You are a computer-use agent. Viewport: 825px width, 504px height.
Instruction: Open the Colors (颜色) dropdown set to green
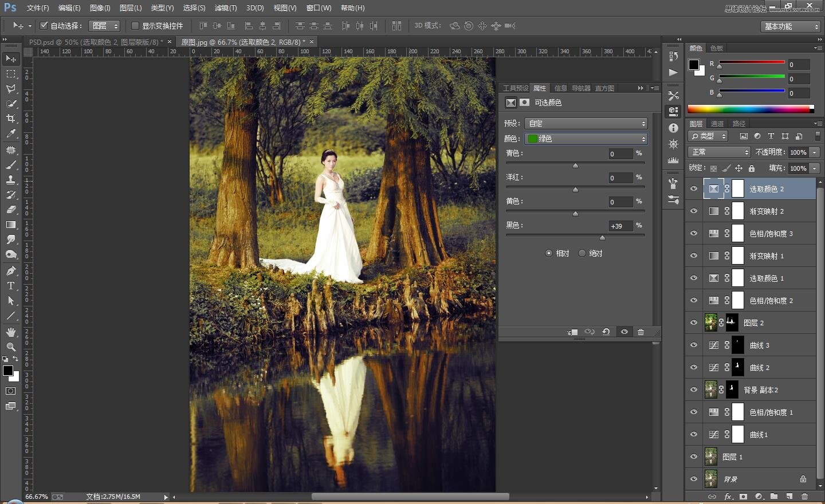click(x=586, y=139)
